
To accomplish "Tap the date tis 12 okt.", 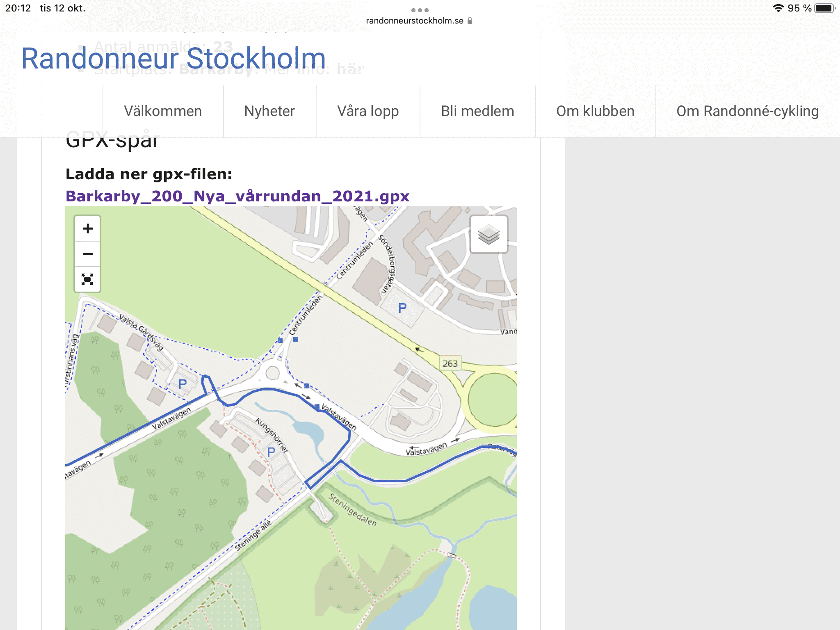I will 62,8.
